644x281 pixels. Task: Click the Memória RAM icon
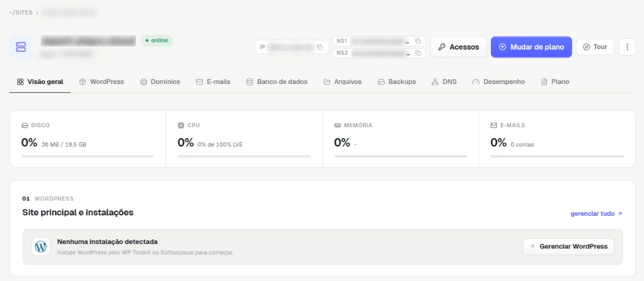(x=337, y=125)
